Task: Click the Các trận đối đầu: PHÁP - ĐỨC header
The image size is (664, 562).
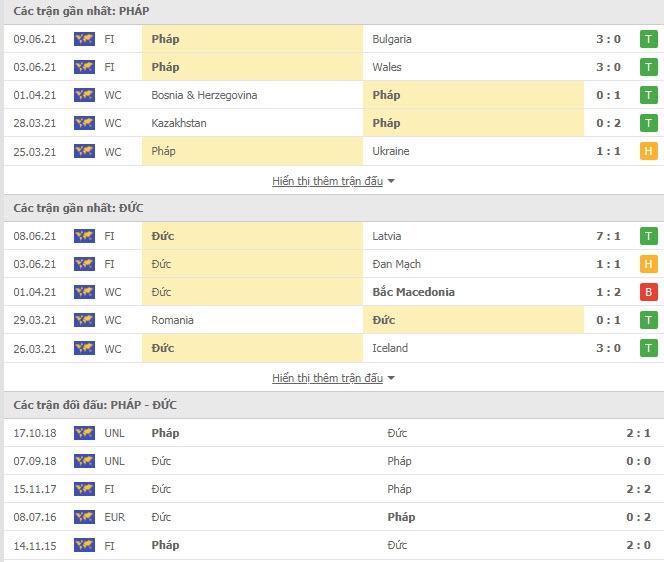Action: (95, 405)
